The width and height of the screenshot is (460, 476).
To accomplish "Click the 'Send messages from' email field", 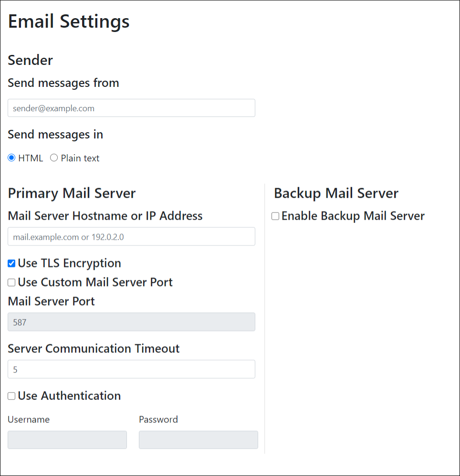I will pos(131,108).
